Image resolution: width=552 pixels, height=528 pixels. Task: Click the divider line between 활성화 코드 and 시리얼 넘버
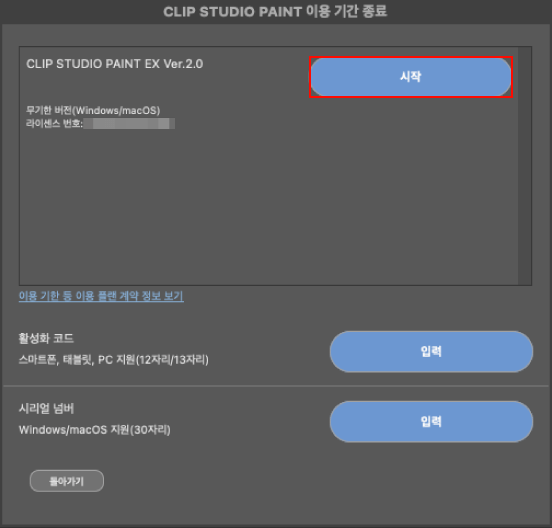point(276,386)
